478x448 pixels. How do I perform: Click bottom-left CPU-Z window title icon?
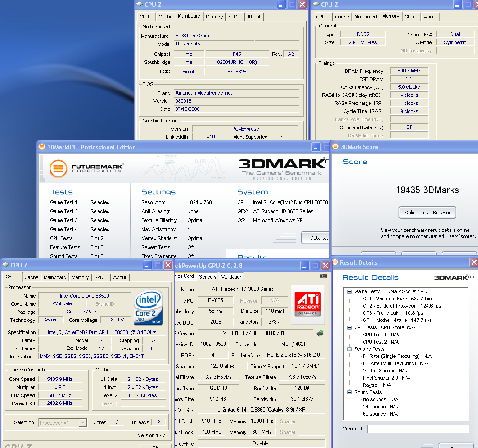click(5, 265)
